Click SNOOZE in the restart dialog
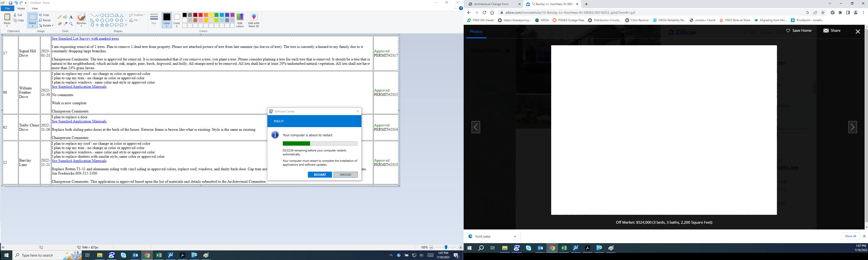This screenshot has width=868, height=260. pos(345,175)
